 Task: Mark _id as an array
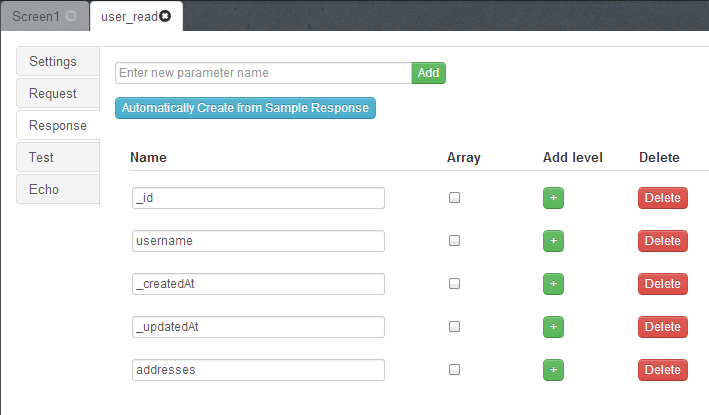454,198
